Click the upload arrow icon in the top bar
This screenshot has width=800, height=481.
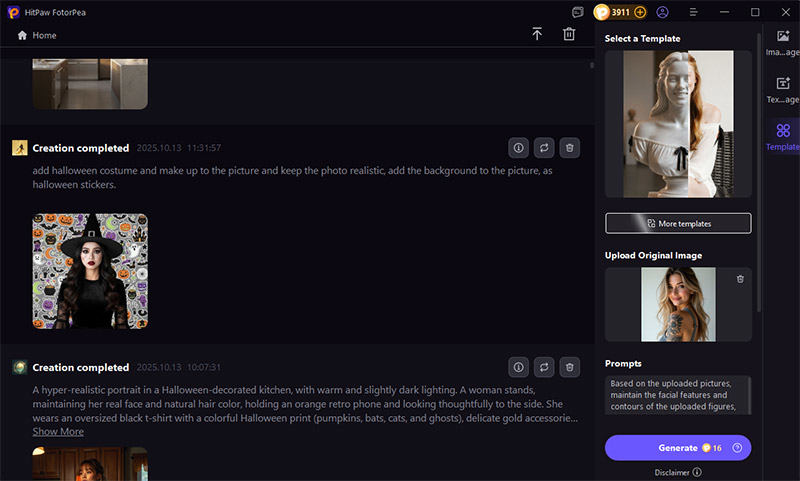pos(537,34)
